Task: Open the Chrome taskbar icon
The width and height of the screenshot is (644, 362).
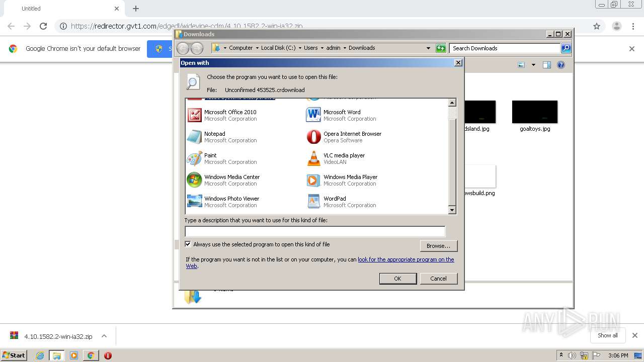Action: (91, 355)
